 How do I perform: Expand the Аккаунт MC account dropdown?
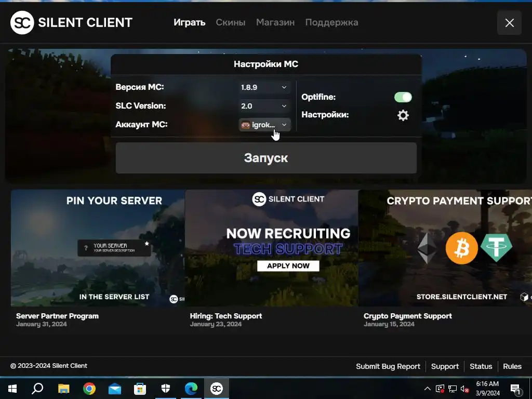coord(264,125)
